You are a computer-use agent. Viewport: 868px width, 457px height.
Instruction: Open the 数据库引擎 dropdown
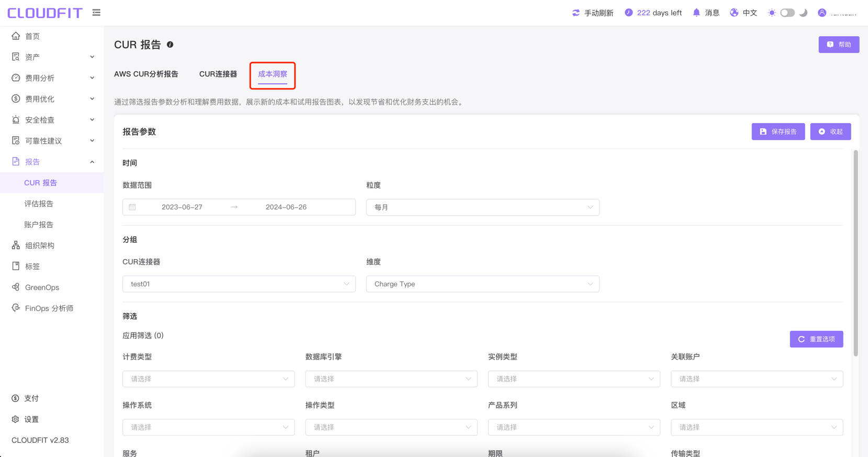tap(391, 379)
